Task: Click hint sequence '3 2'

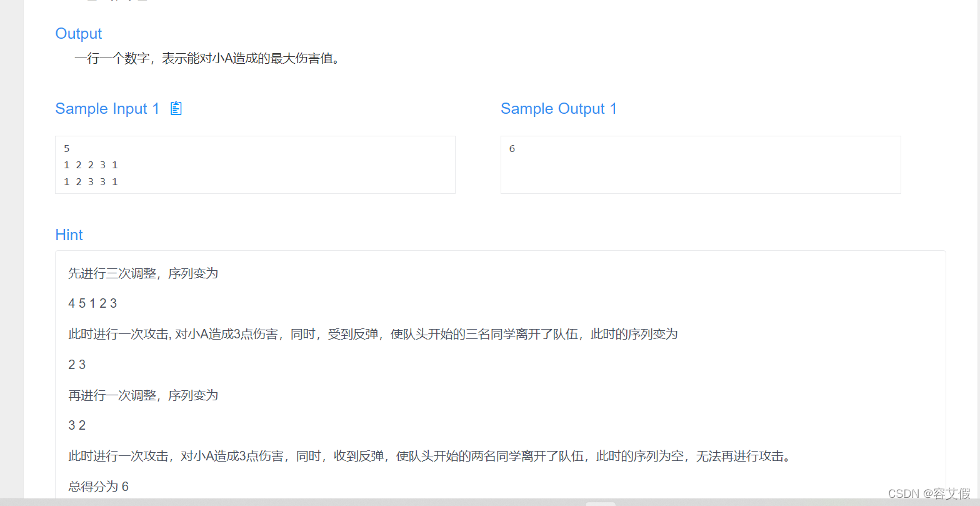Action: click(x=77, y=425)
